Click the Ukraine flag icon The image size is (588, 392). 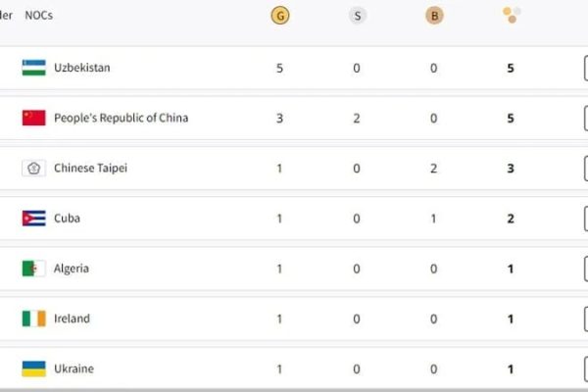pos(33,368)
